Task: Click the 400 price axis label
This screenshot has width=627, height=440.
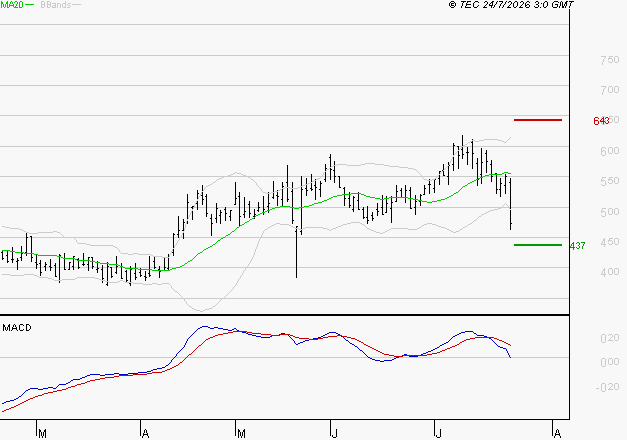Action: point(609,272)
